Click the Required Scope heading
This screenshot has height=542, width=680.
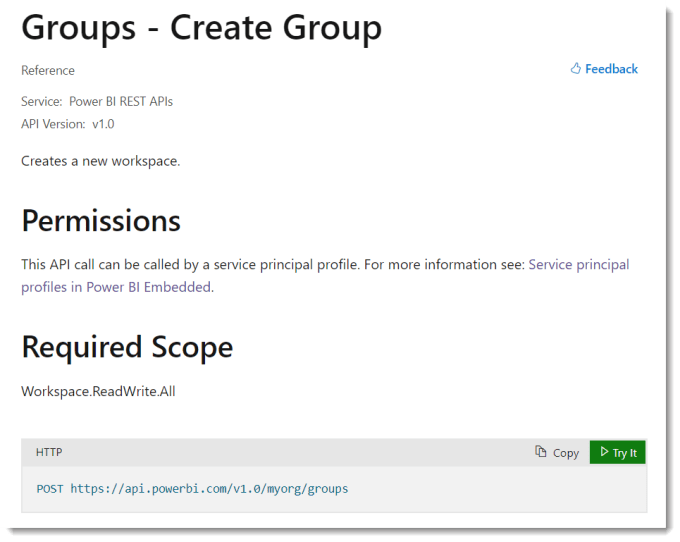point(128,348)
